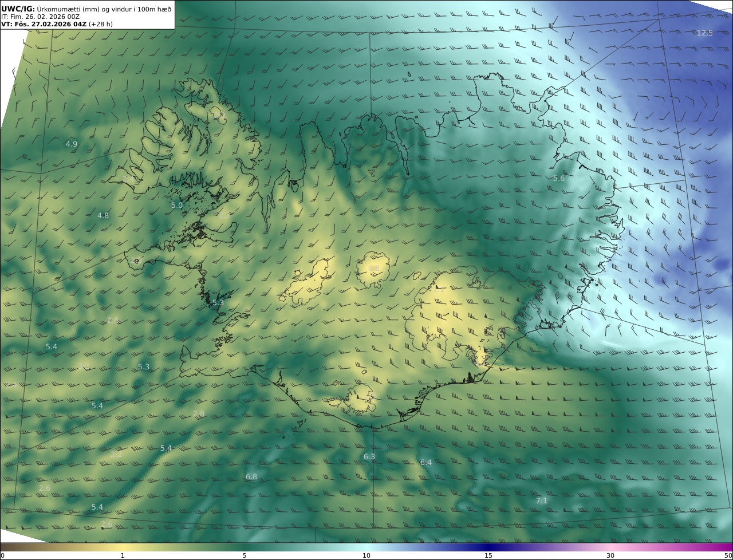The image size is (733, 560).
Task: Click the 6.8 value label on the map
Action: click(251, 477)
